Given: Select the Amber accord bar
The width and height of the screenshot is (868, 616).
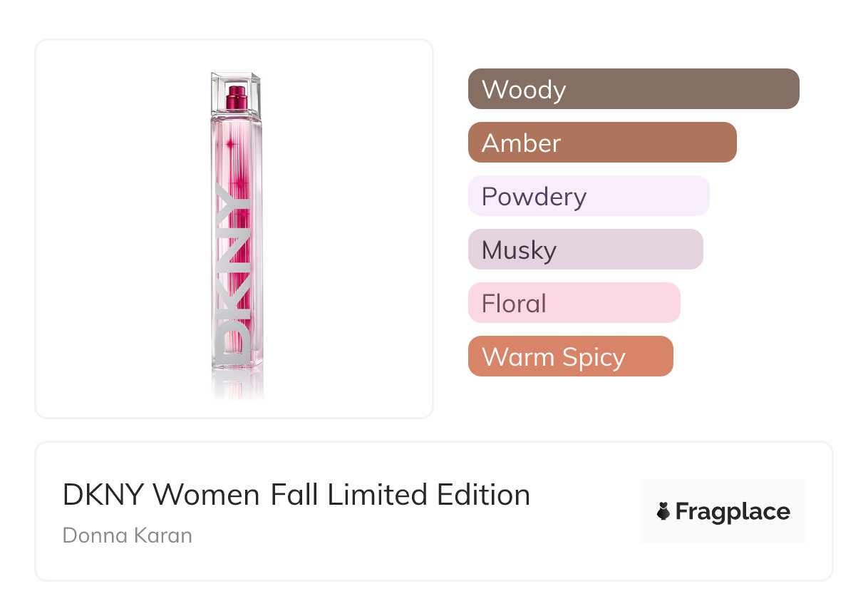Looking at the screenshot, I should point(602,143).
